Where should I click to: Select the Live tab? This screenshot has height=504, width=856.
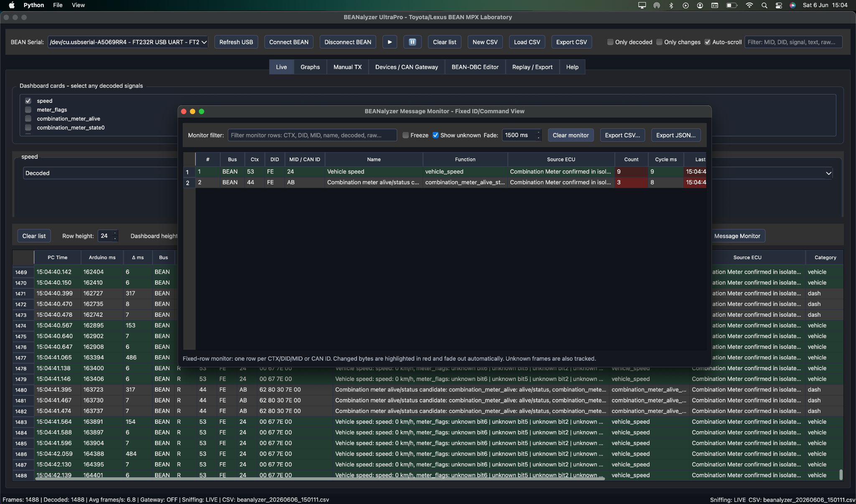point(281,67)
